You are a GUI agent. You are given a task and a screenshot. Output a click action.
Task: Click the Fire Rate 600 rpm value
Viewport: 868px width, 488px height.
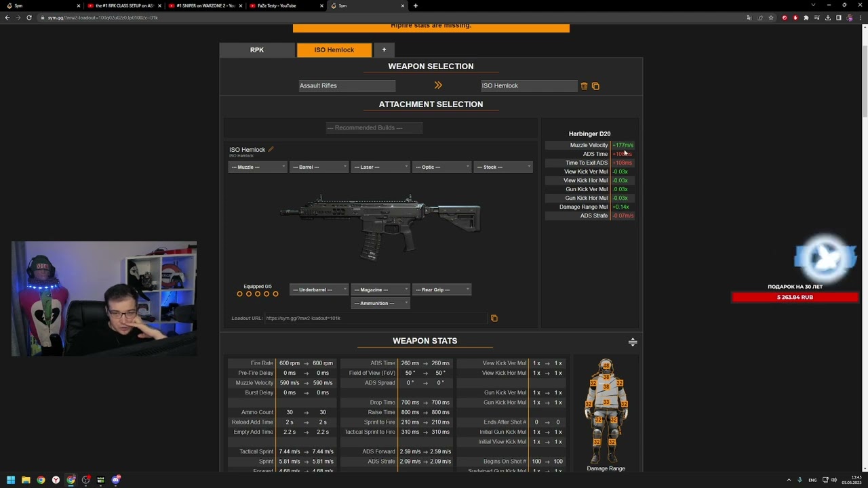click(290, 363)
